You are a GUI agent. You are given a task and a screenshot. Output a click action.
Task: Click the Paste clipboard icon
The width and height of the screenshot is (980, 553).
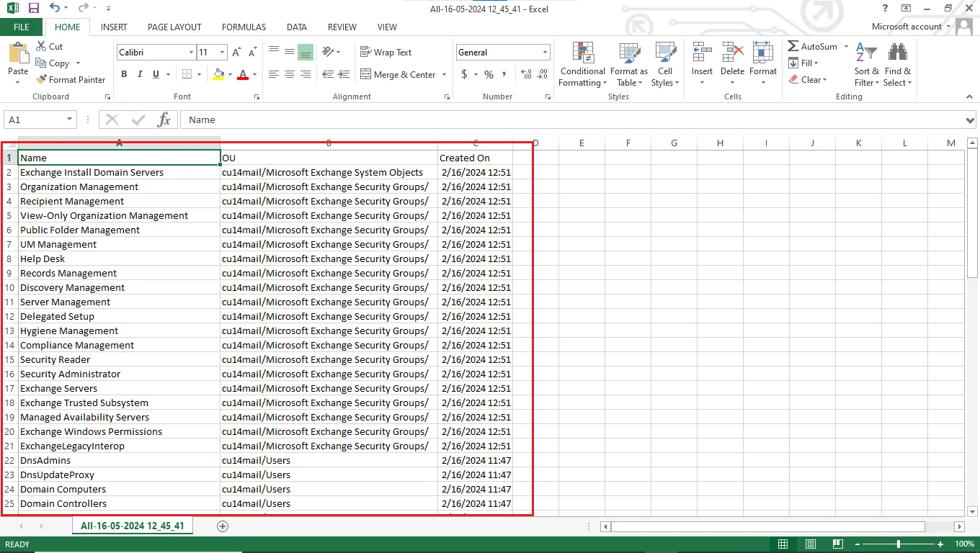(x=18, y=53)
